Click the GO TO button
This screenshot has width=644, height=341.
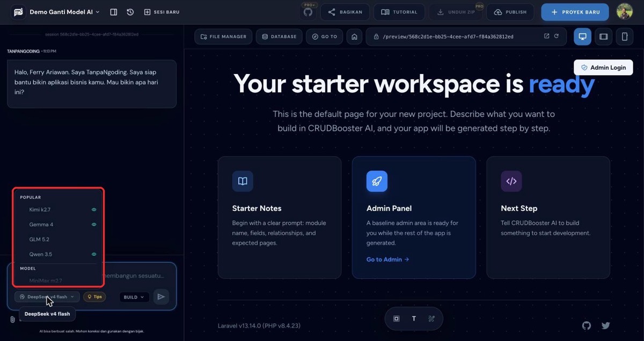pyautogui.click(x=325, y=36)
